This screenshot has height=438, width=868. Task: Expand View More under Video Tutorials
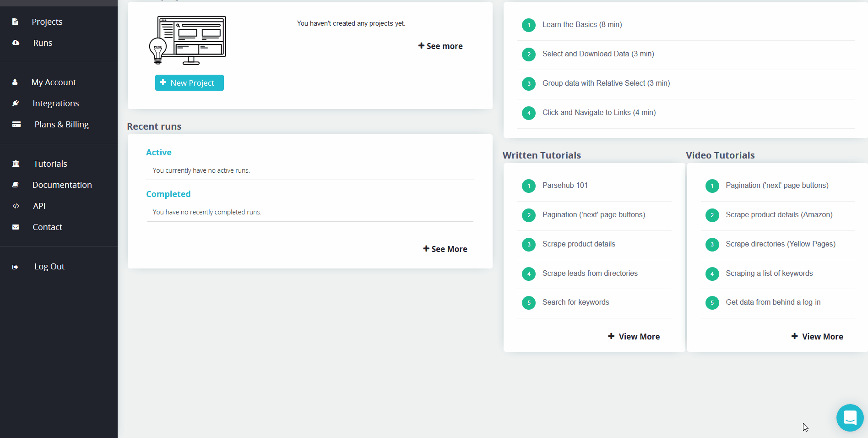(817, 336)
